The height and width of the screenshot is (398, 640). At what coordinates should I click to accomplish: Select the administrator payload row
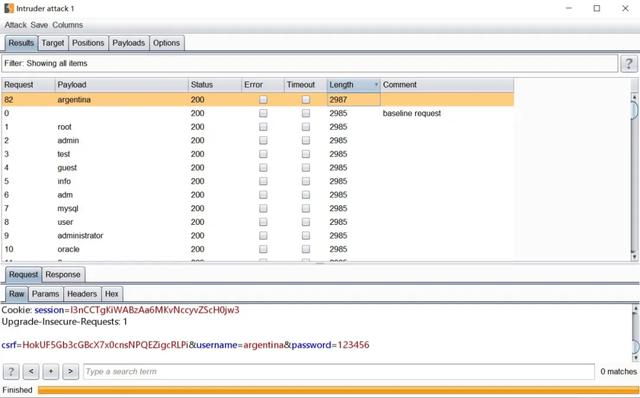click(x=258, y=236)
